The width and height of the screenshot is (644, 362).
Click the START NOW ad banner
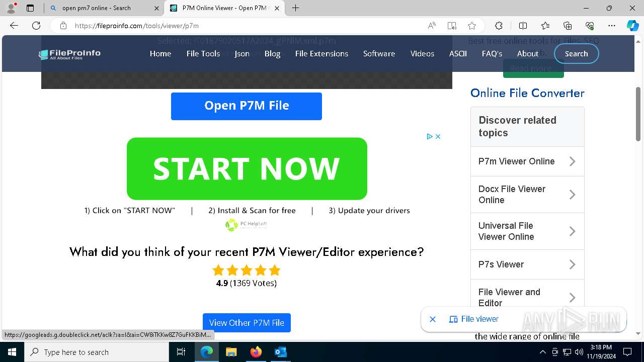[x=247, y=168]
